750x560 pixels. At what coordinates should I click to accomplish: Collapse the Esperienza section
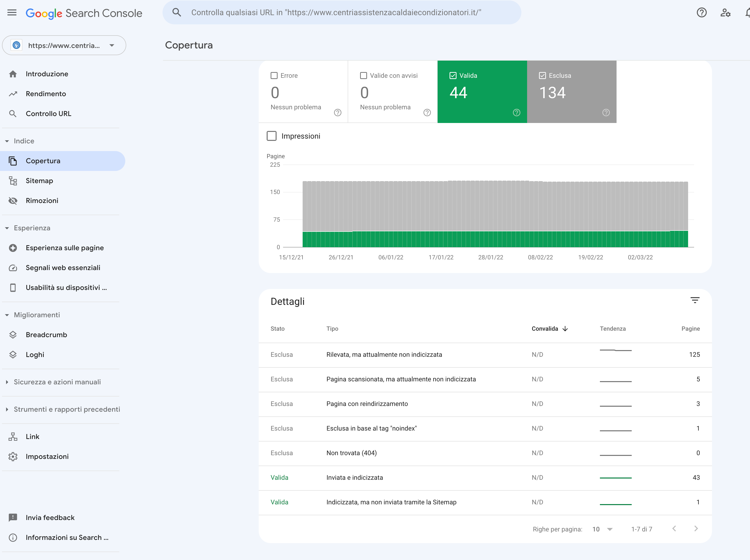[7, 228]
